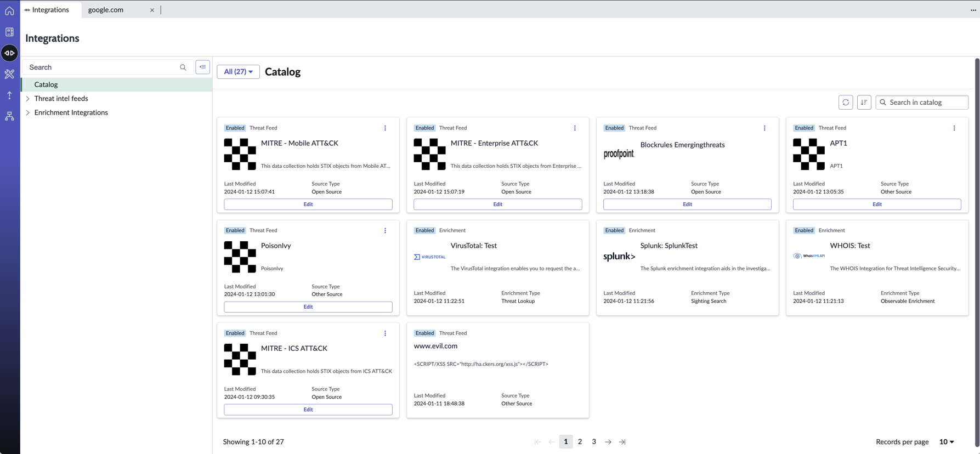
Task: Open options menu for MITRE - Enterprise ATT&CK
Action: pyautogui.click(x=575, y=128)
